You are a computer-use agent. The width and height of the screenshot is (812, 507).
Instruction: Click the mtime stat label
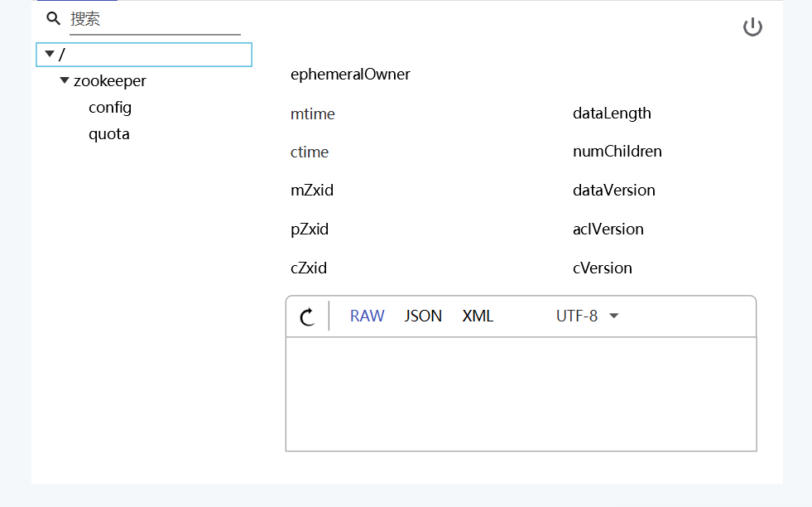(312, 113)
